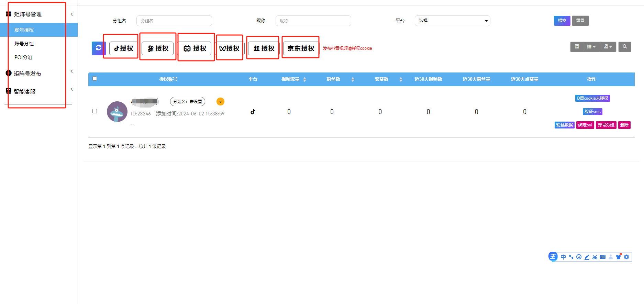This screenshot has width=644, height=304.
Task: Click D音cookie未授权 button
Action: pyautogui.click(x=592, y=98)
